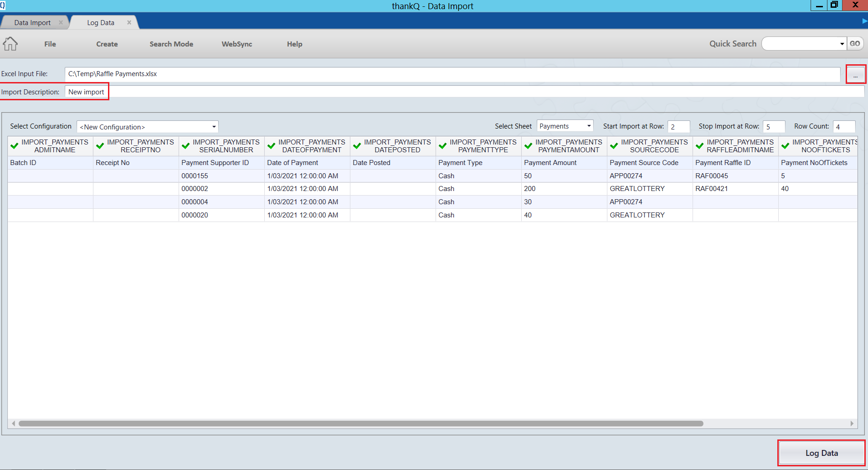Click the tab overflow arrow at far right
Screen dimensions: 868x470
point(864,21)
